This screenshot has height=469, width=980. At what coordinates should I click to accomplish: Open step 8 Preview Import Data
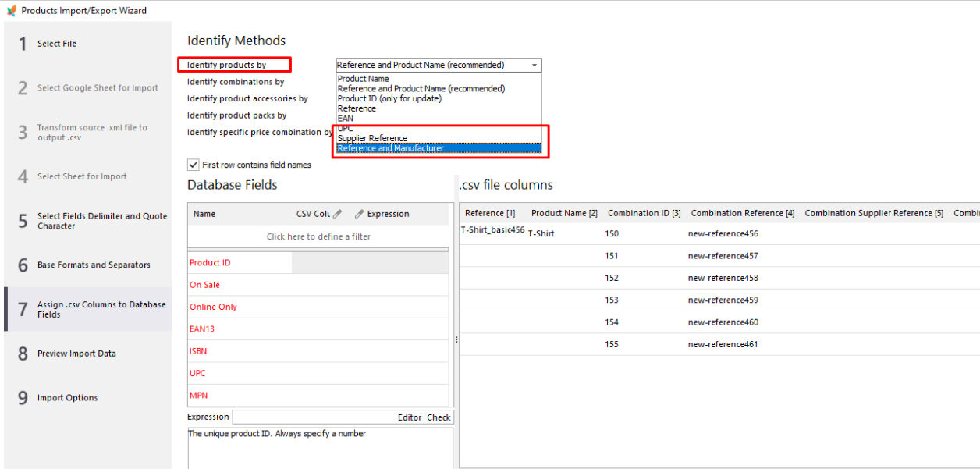click(76, 354)
